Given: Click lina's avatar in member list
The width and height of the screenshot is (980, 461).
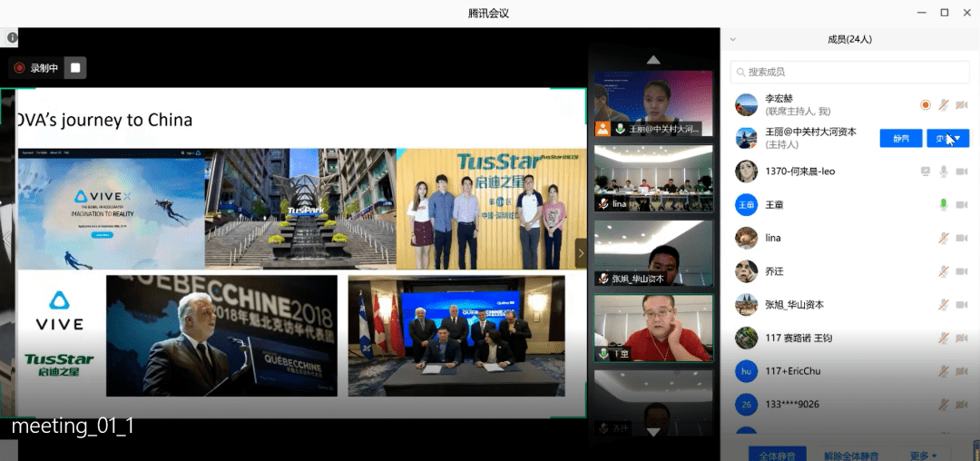Looking at the screenshot, I should coord(746,238).
